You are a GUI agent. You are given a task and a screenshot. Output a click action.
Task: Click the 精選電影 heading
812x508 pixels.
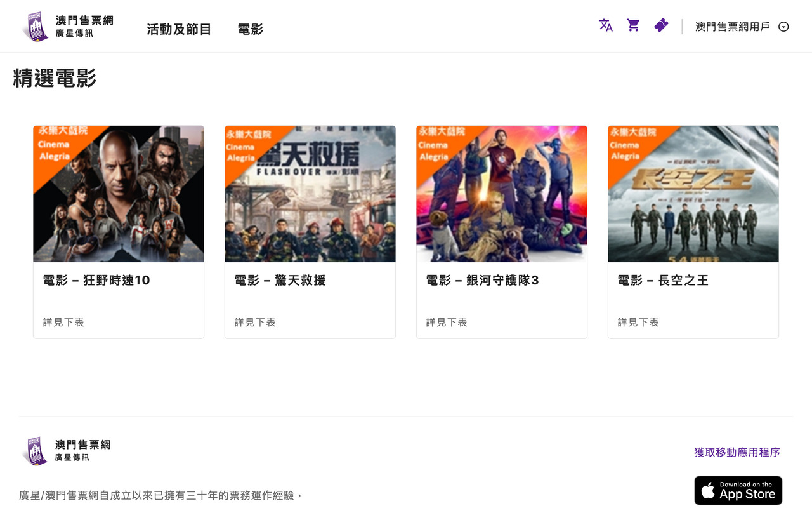(x=55, y=78)
